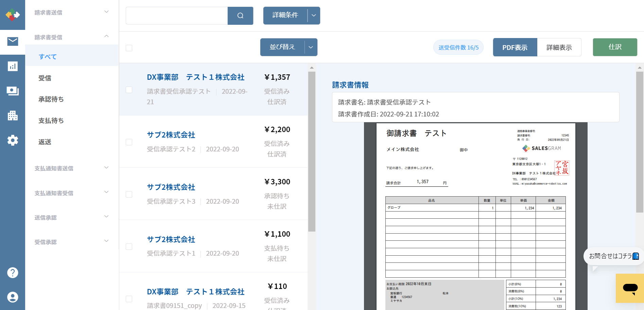Screen dimensions: 644x310
Task: Click the colorful app logo icon
Action: point(13,15)
